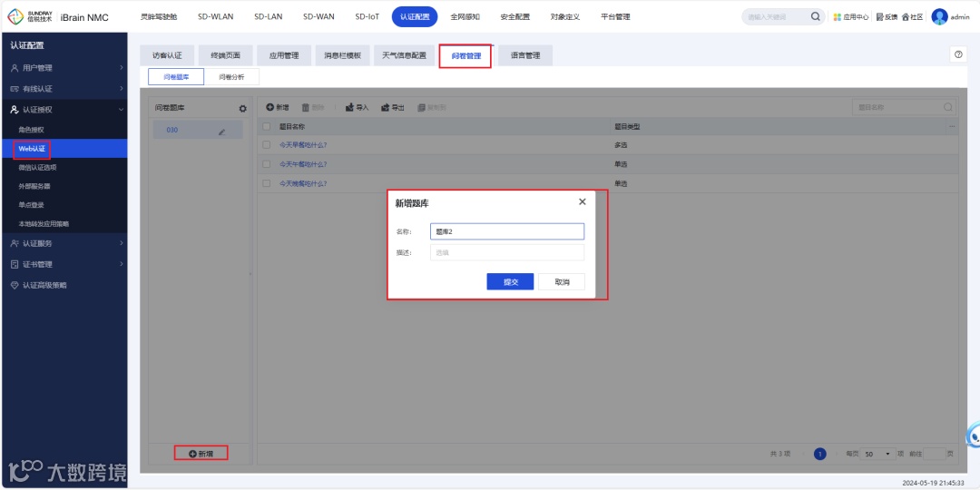
Task: Open the 每页 50 page-size dropdown
Action: [878, 455]
